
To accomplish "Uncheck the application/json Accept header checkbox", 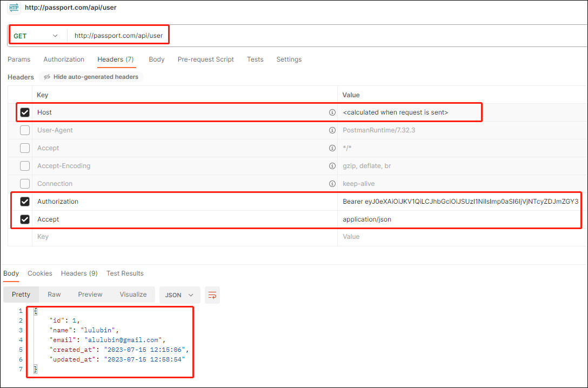I will point(25,219).
